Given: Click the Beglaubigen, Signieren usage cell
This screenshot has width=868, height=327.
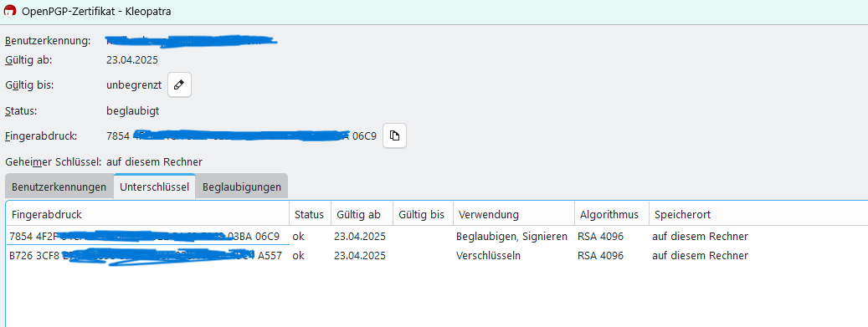Looking at the screenshot, I should [x=512, y=236].
